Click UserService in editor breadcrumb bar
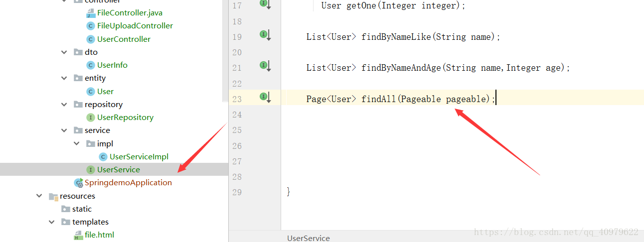The height and width of the screenshot is (242, 644). (x=309, y=238)
